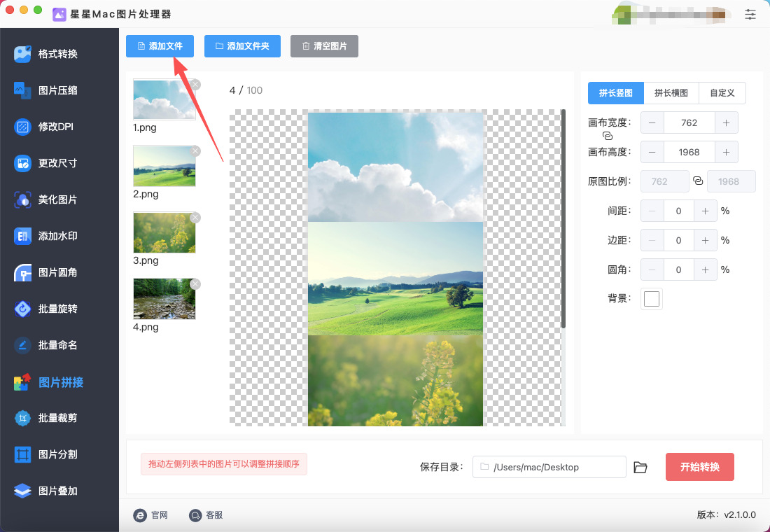Image resolution: width=770 pixels, height=532 pixels.
Task: Select the 4.png stream thumbnail
Action: pyautogui.click(x=164, y=299)
